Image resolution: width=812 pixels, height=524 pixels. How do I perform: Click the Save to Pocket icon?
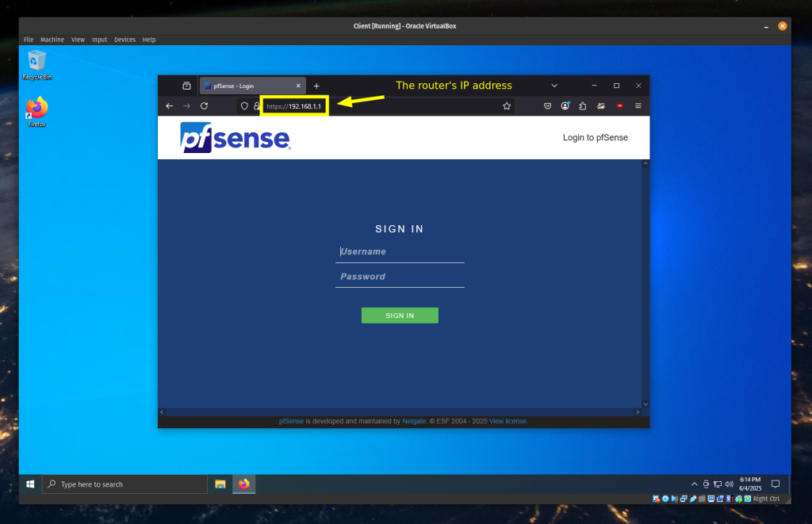tap(547, 105)
